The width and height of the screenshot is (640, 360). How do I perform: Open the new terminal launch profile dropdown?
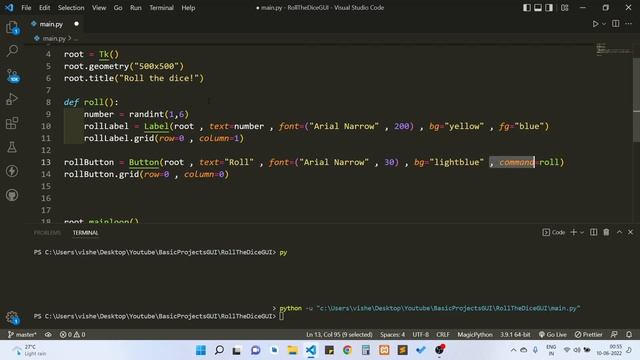[x=582, y=232]
